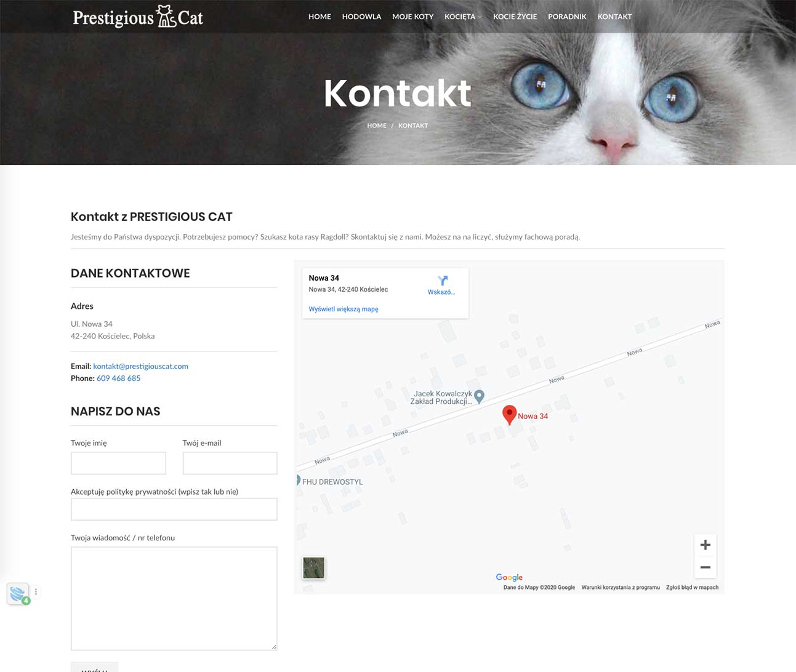796x672 pixels.
Task: Expand the KOCIĘTA dropdown menu
Action: point(463,17)
